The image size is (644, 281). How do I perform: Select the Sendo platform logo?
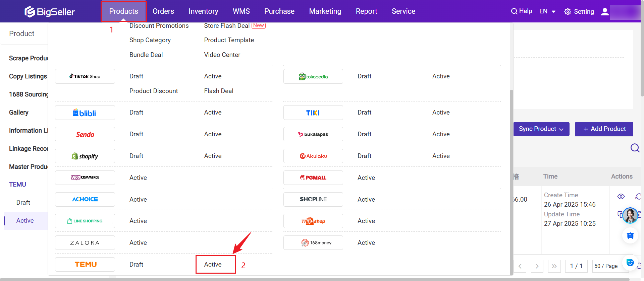(x=85, y=134)
